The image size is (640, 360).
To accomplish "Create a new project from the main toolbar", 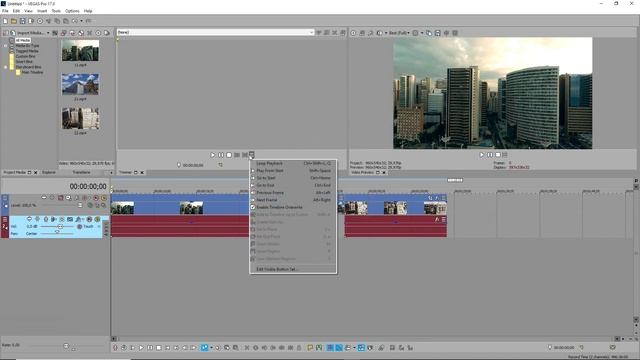I will [x=5, y=21].
